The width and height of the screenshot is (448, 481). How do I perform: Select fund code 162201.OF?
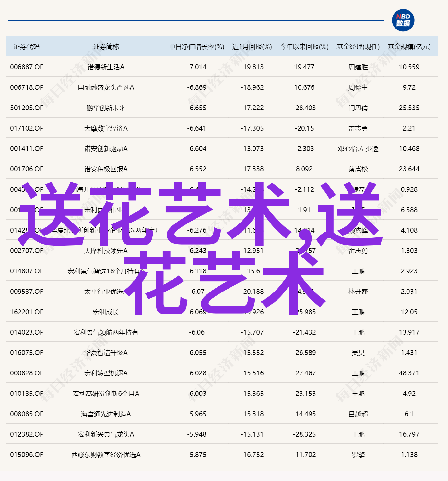pos(27,312)
